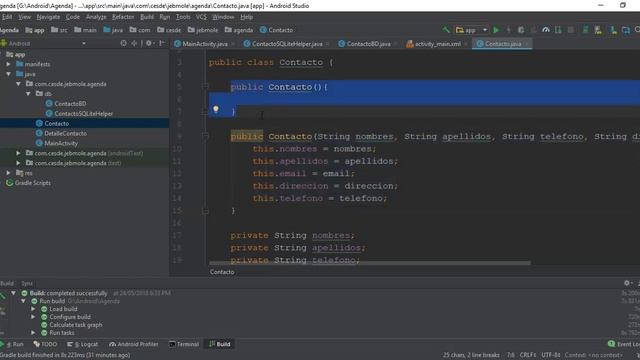Click the editor horizontal scrollbar

pyautogui.click(x=370, y=263)
